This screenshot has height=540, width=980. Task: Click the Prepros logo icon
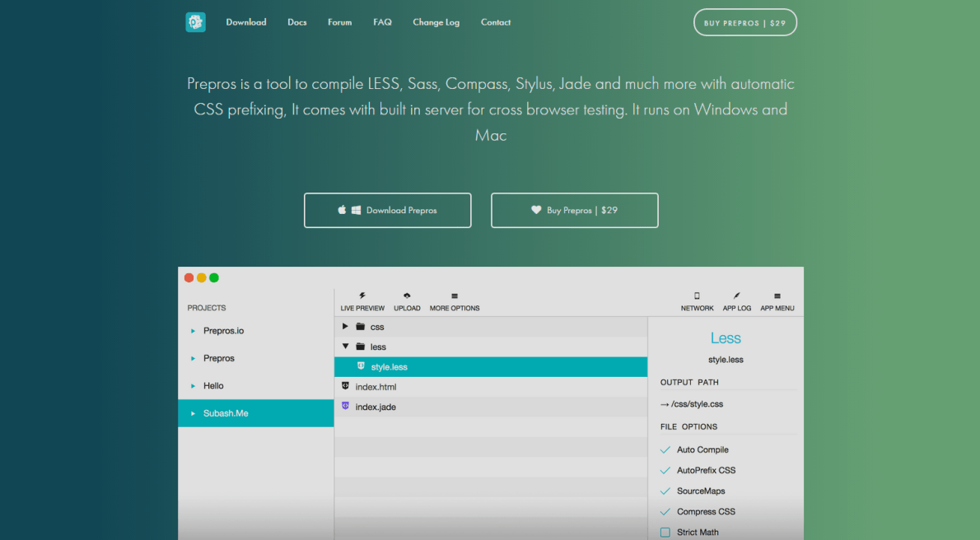click(196, 22)
